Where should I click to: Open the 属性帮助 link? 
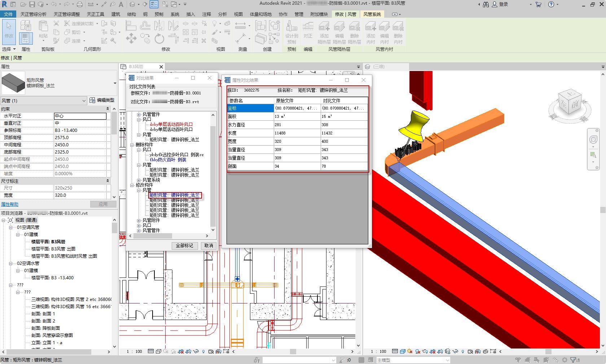point(10,204)
